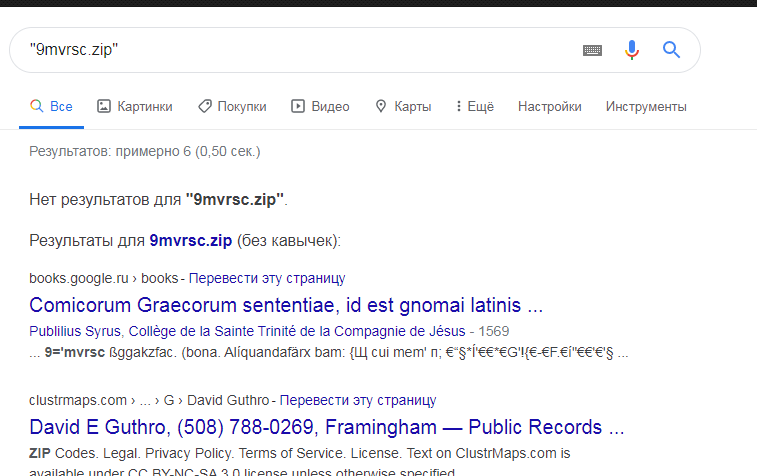Start voice search with microphone icon
This screenshot has height=476, width=757.
pos(631,50)
